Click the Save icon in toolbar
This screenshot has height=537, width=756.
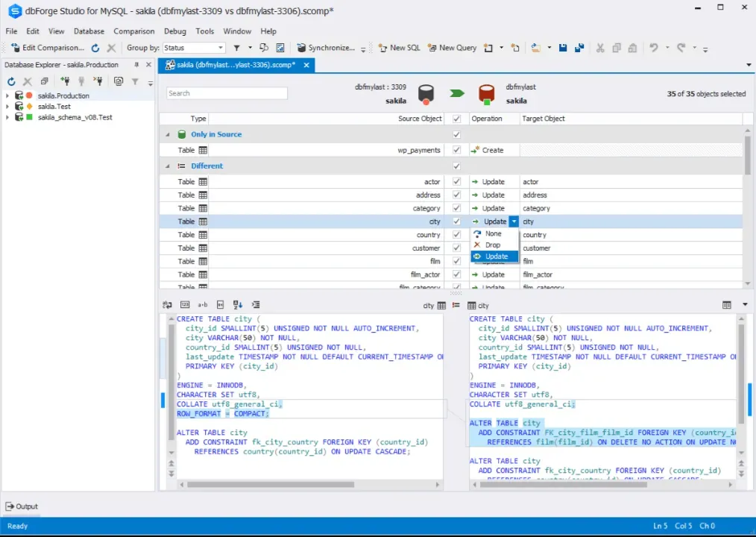pyautogui.click(x=563, y=48)
